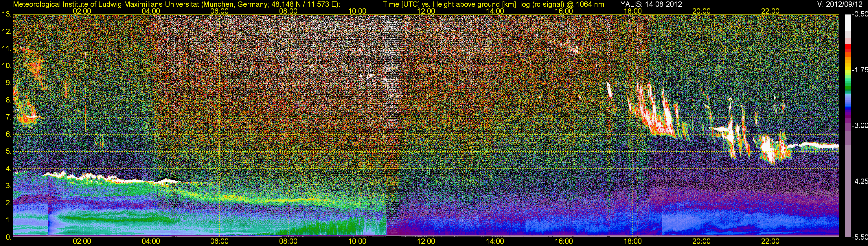The width and height of the screenshot is (868, 246).
Task: Click the 'V: 2012/09/12' version label
Action: pyautogui.click(x=839, y=4)
